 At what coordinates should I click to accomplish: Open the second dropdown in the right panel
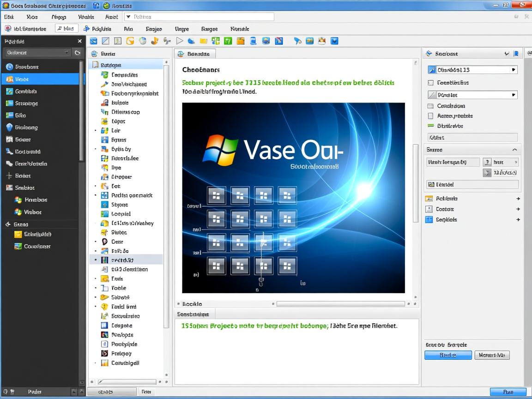click(472, 95)
